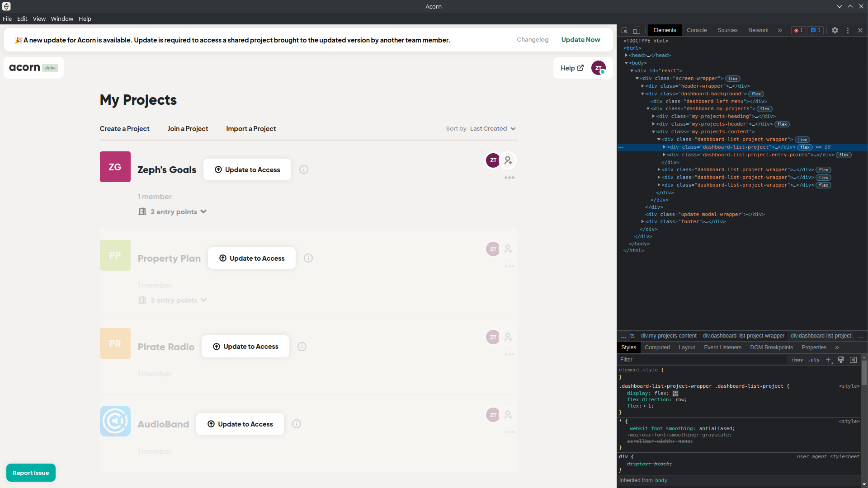Switch to the Console tab
Screen dimensions: 868x488
(697, 30)
